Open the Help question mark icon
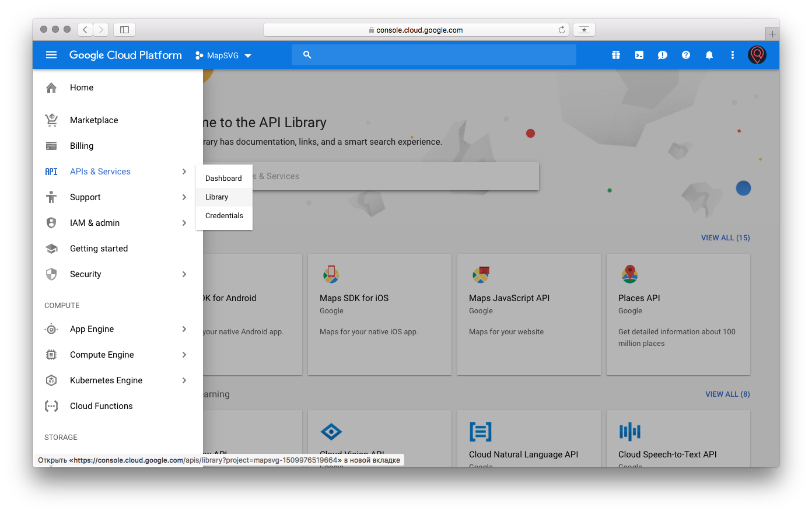812x514 pixels. 686,55
